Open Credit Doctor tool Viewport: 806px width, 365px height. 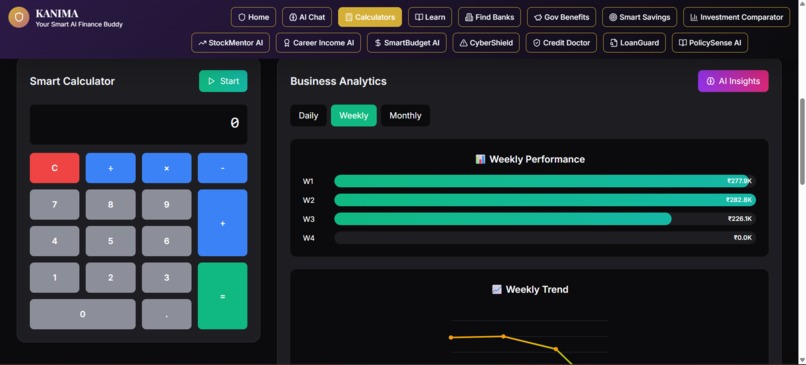point(561,43)
